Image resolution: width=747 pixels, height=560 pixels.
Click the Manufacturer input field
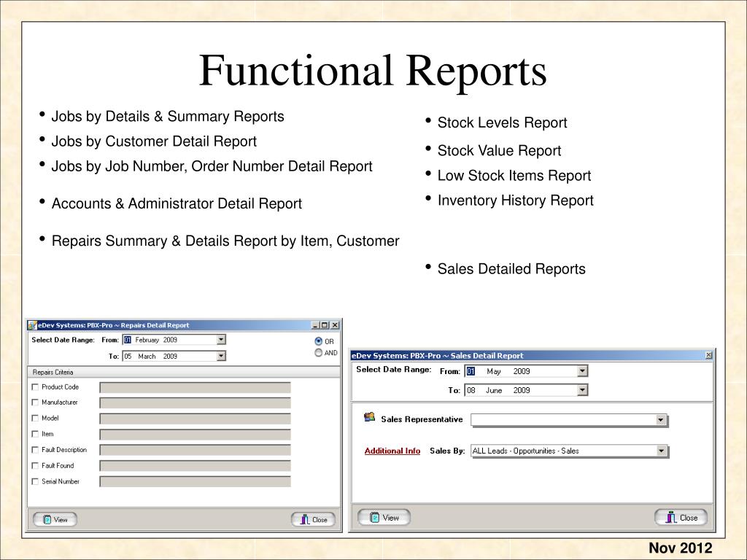pyautogui.click(x=195, y=402)
